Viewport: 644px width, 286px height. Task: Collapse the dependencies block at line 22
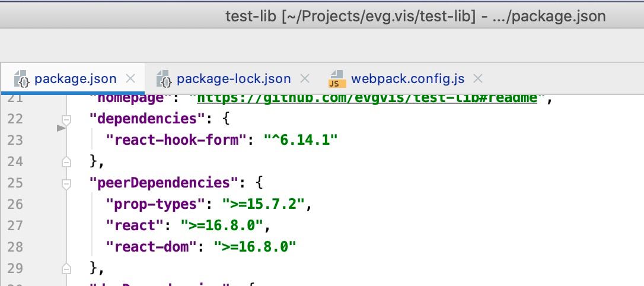click(x=66, y=119)
